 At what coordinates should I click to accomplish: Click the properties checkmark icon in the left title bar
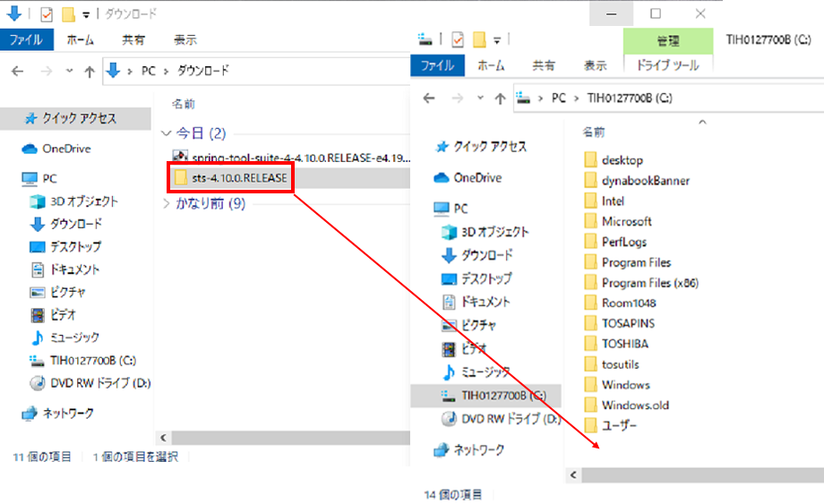click(47, 14)
